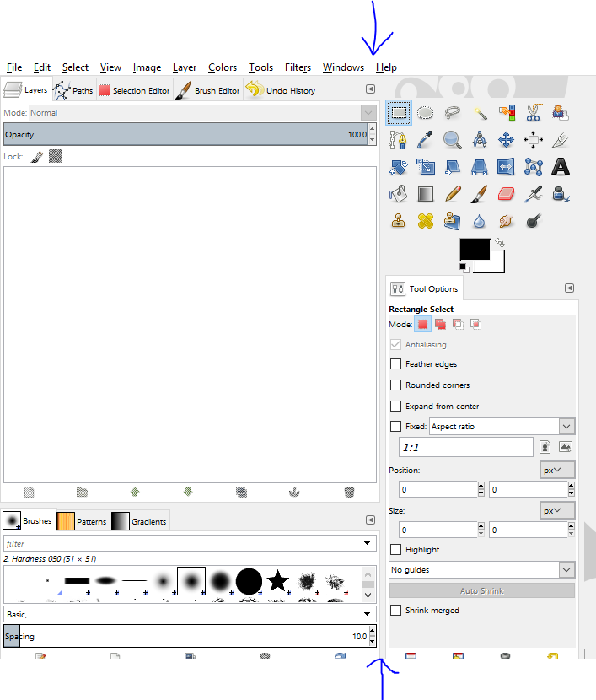Viewport: 596px width, 700px height.
Task: Click the black foreground color swatch
Action: pos(474,250)
